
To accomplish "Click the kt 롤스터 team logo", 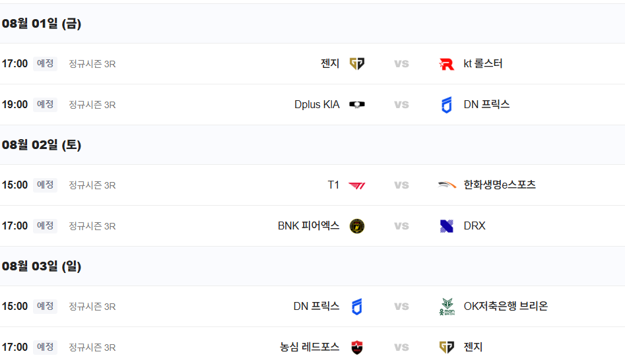I will pyautogui.click(x=446, y=64).
